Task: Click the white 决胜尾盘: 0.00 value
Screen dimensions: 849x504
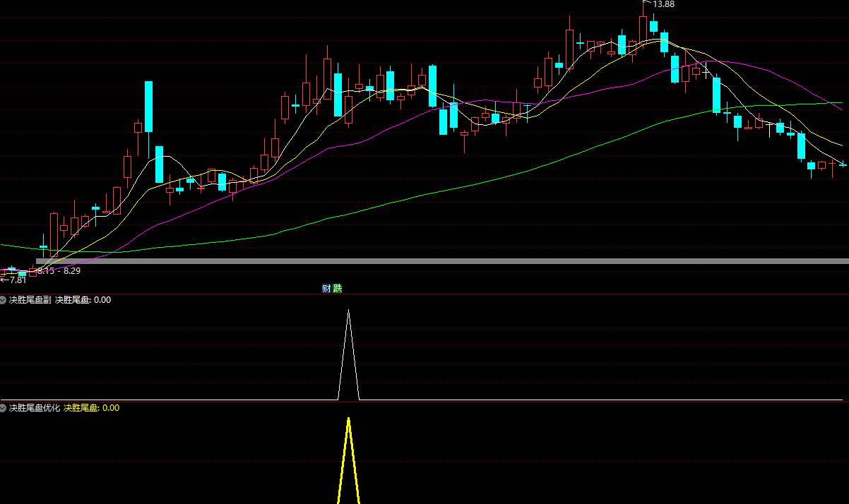Action: tap(83, 300)
